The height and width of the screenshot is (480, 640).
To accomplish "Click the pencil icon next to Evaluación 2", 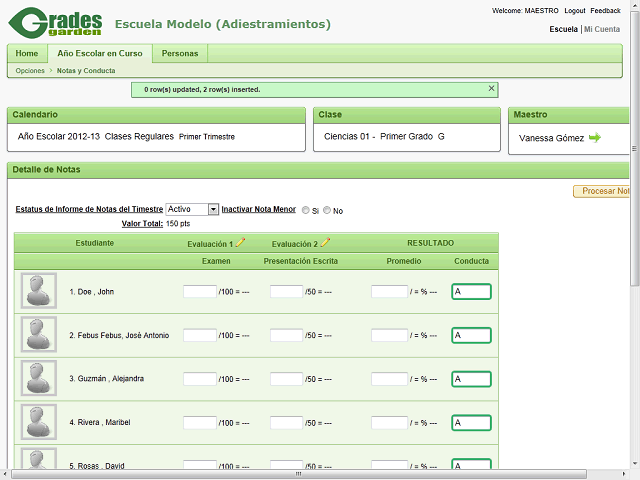I will (x=325, y=243).
